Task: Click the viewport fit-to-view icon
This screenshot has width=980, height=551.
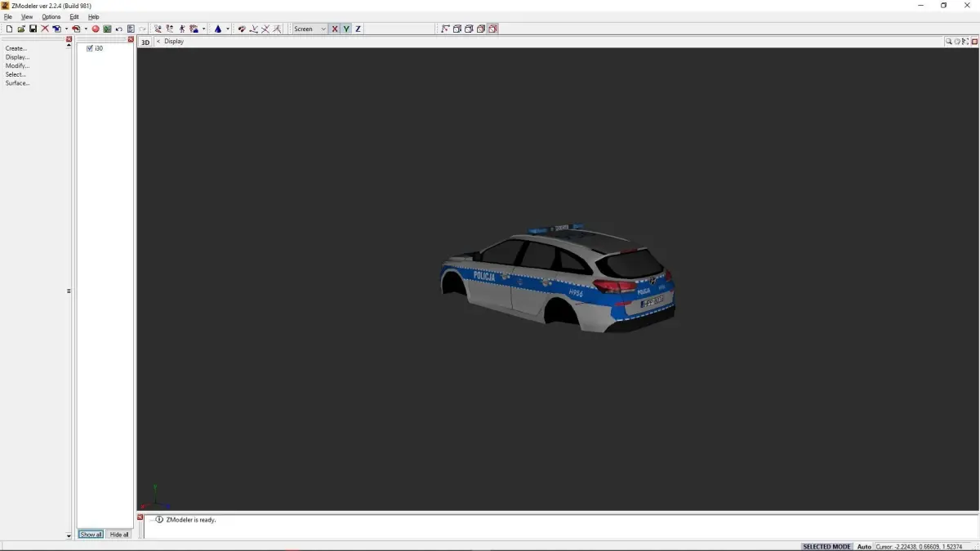Action: point(965,42)
